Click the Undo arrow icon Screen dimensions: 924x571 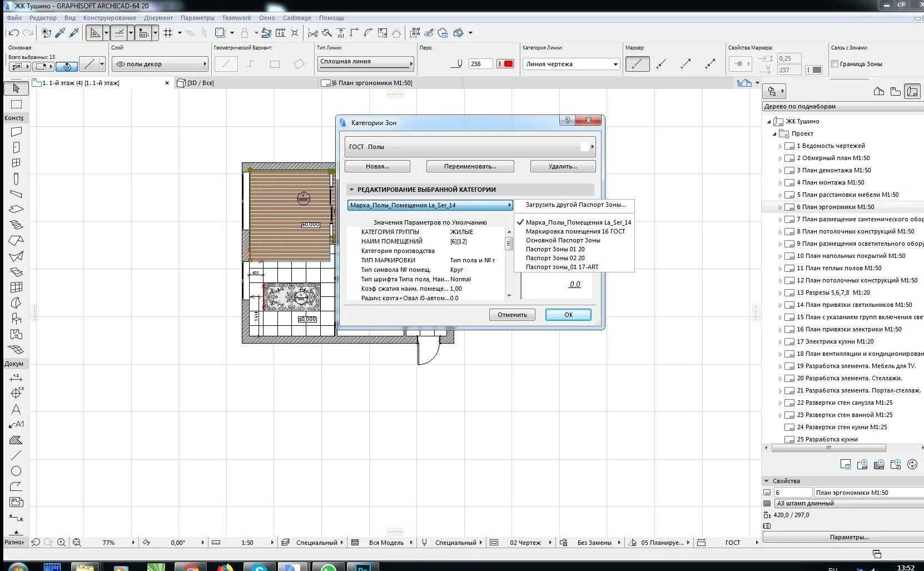(14, 33)
